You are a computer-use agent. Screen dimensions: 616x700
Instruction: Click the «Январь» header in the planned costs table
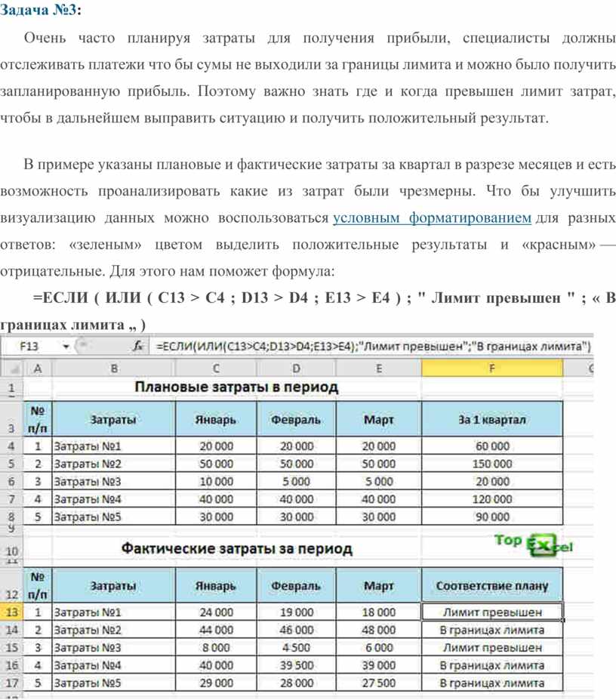[x=216, y=419]
